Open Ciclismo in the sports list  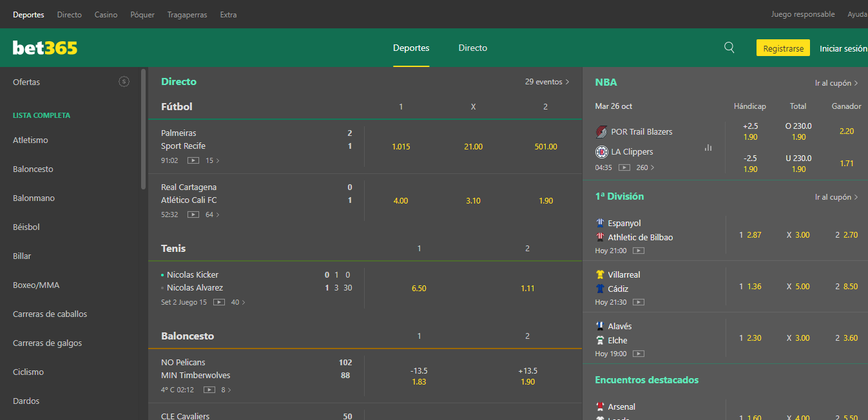click(x=28, y=372)
